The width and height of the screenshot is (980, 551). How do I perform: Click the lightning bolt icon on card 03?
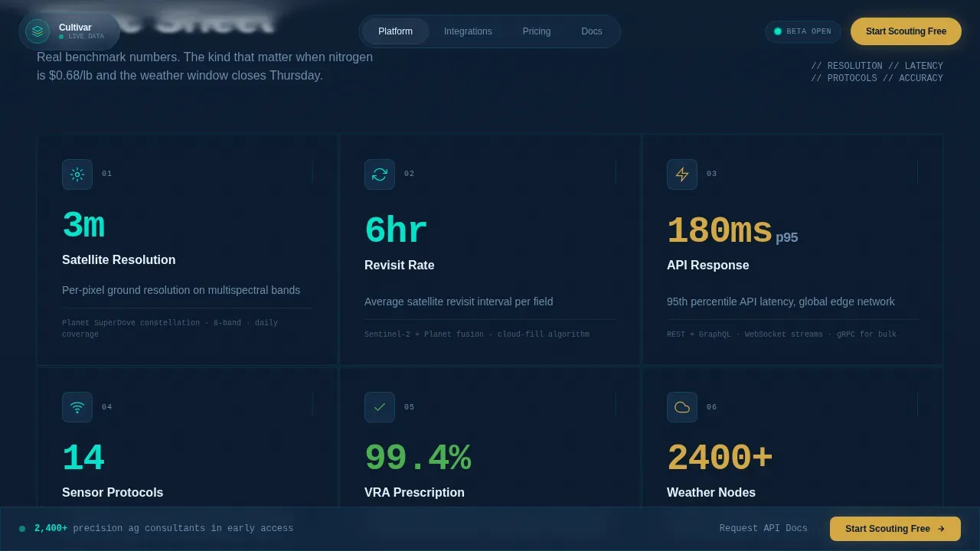coord(682,174)
